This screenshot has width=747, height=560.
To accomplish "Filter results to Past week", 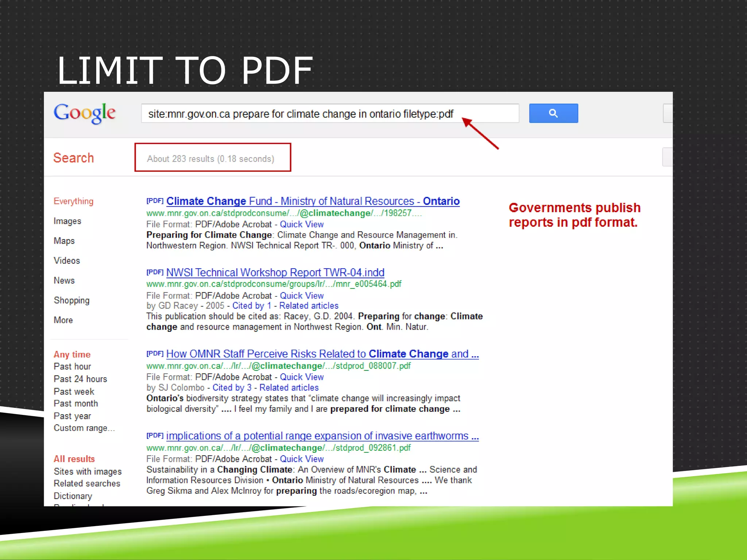I will [x=74, y=391].
